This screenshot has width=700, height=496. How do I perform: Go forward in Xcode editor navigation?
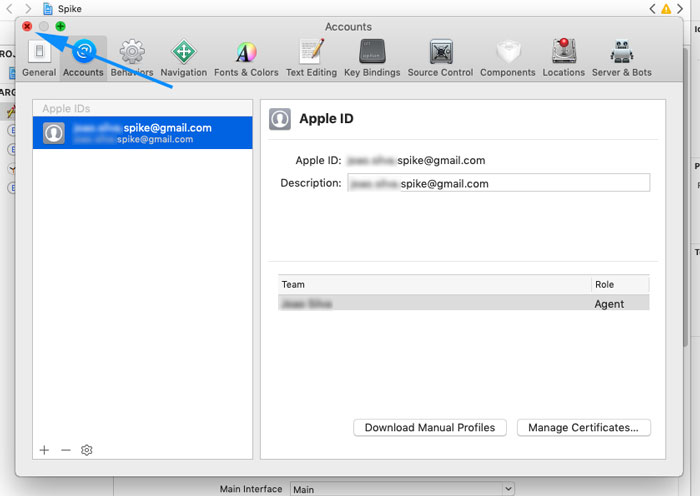pyautogui.click(x=28, y=8)
